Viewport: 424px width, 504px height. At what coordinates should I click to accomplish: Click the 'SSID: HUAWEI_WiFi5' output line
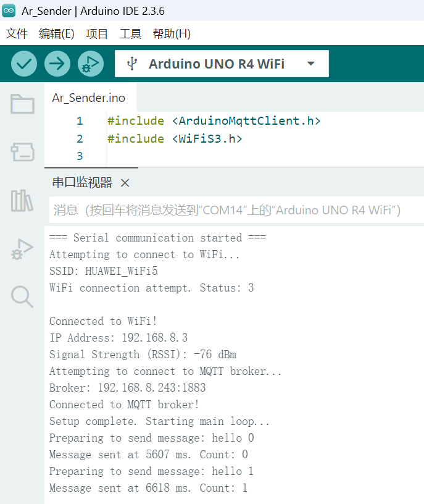click(x=104, y=271)
